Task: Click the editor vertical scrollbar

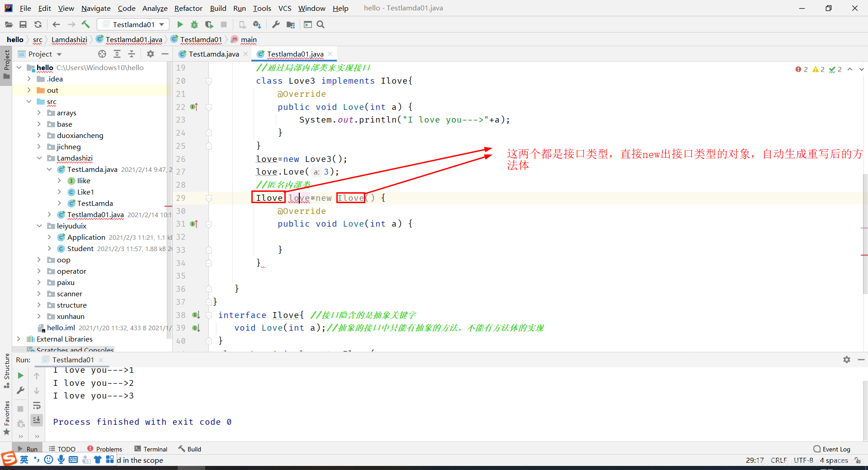Action: [x=864, y=234]
